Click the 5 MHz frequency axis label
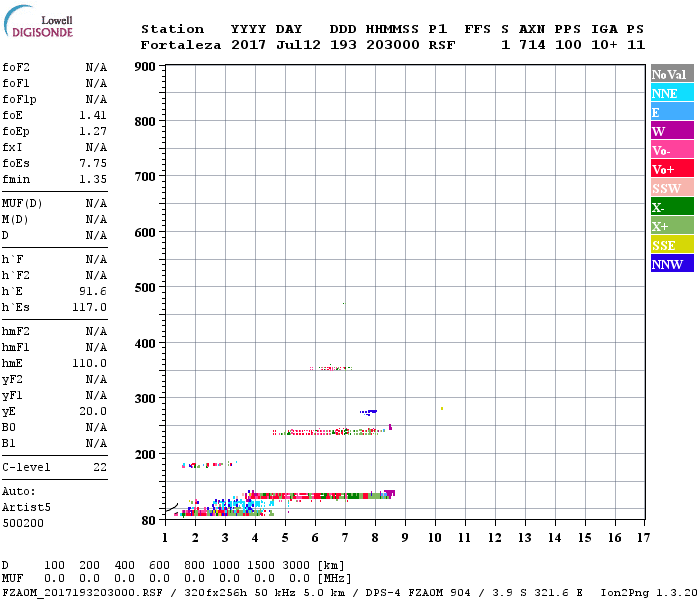This screenshot has width=700, height=600. pos(285,538)
